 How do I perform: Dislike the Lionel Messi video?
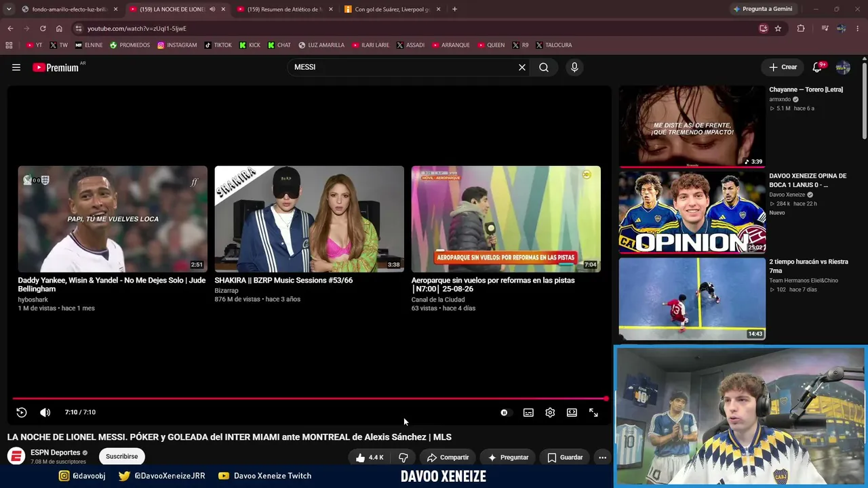pyautogui.click(x=403, y=457)
